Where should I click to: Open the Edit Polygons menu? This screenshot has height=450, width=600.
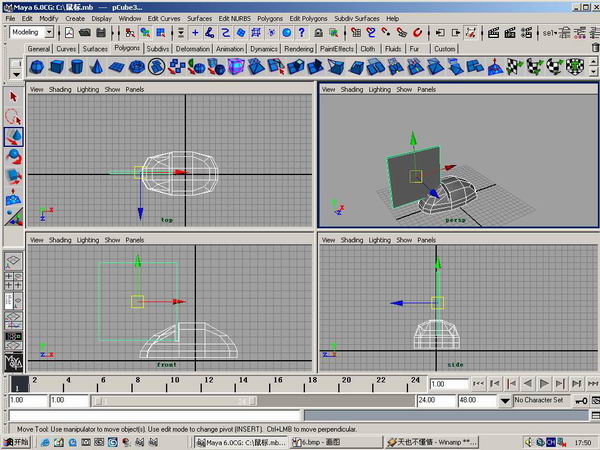click(x=308, y=19)
